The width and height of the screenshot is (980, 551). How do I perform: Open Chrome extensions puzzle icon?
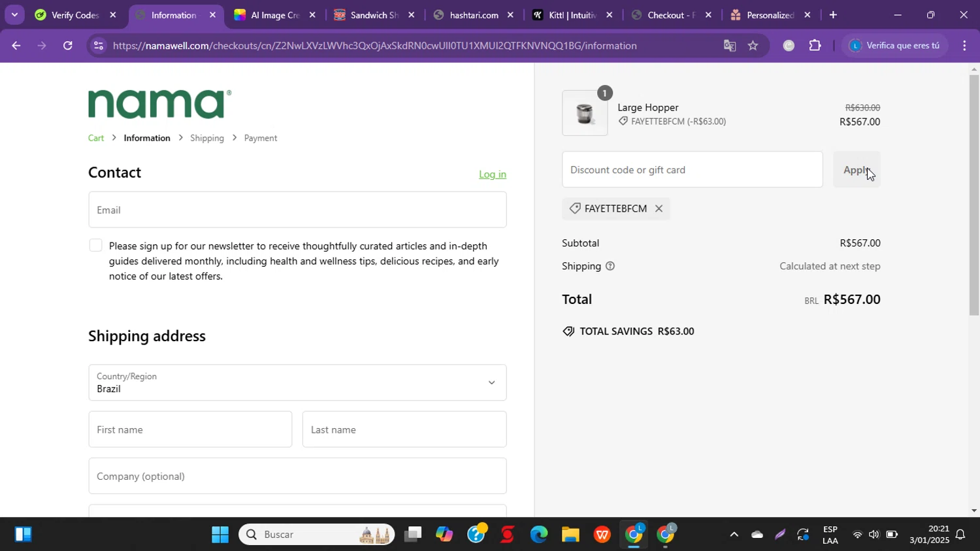pos(815,46)
